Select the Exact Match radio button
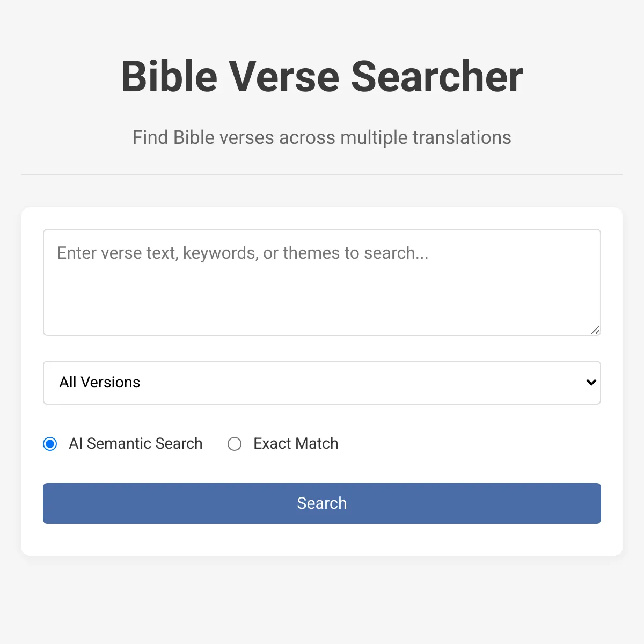This screenshot has width=644, height=644. (x=235, y=444)
